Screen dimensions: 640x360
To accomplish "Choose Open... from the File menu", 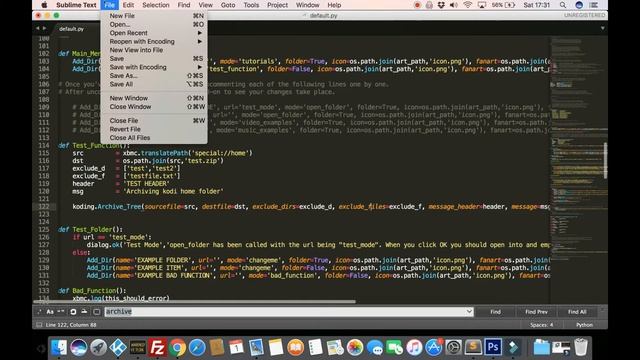I will tap(154, 24).
